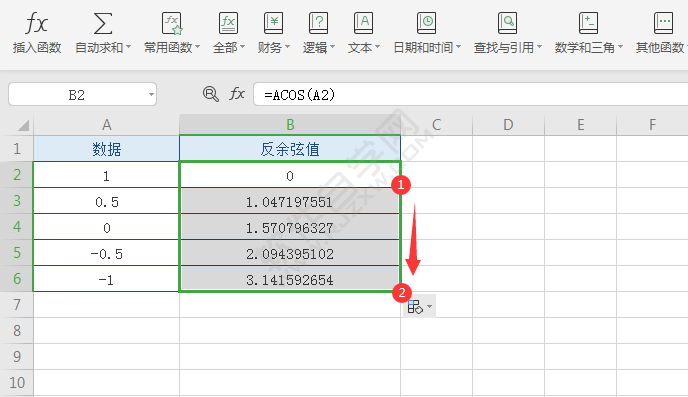Click the fx icon in formula bar
The height and width of the screenshot is (397, 688).
tap(237, 93)
